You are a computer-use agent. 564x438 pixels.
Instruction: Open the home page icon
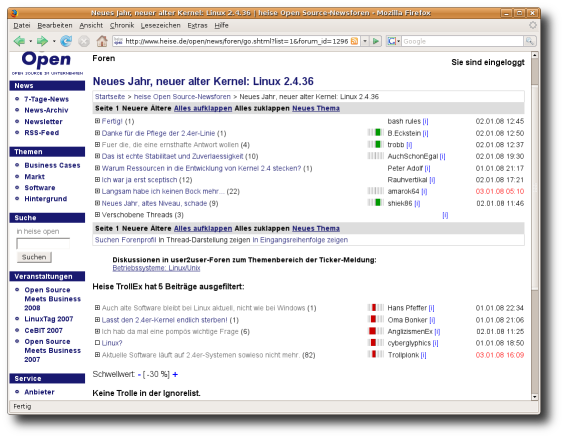[x=102, y=41]
